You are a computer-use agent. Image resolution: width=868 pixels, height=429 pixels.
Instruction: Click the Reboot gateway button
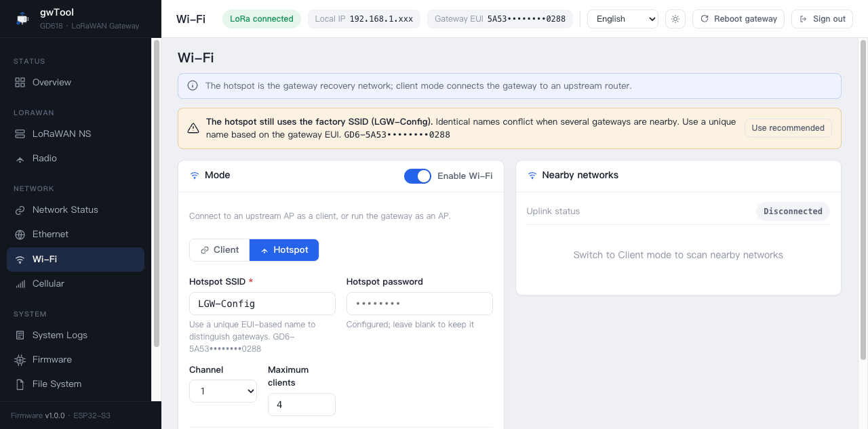coord(738,19)
